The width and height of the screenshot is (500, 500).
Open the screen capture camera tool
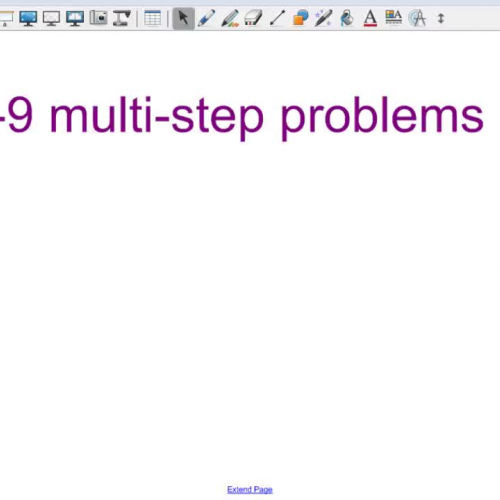click(x=98, y=18)
